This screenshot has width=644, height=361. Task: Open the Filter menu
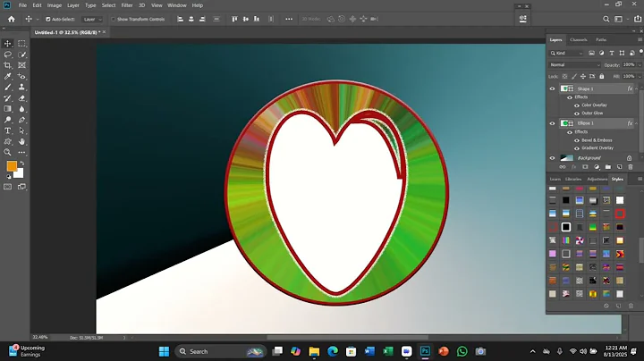coord(127,5)
